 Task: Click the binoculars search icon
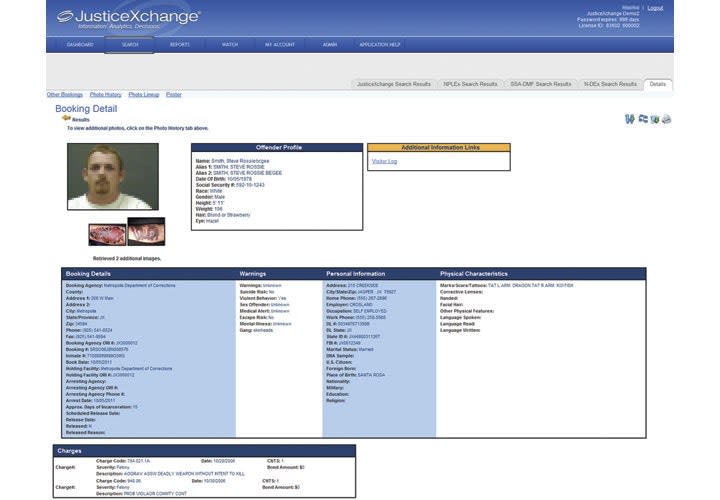[629, 119]
